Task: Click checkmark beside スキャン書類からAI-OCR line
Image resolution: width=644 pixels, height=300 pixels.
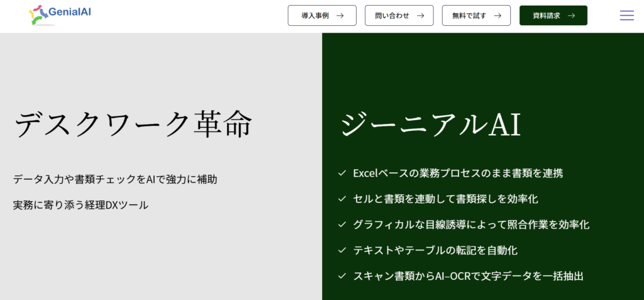Action: [x=341, y=277]
